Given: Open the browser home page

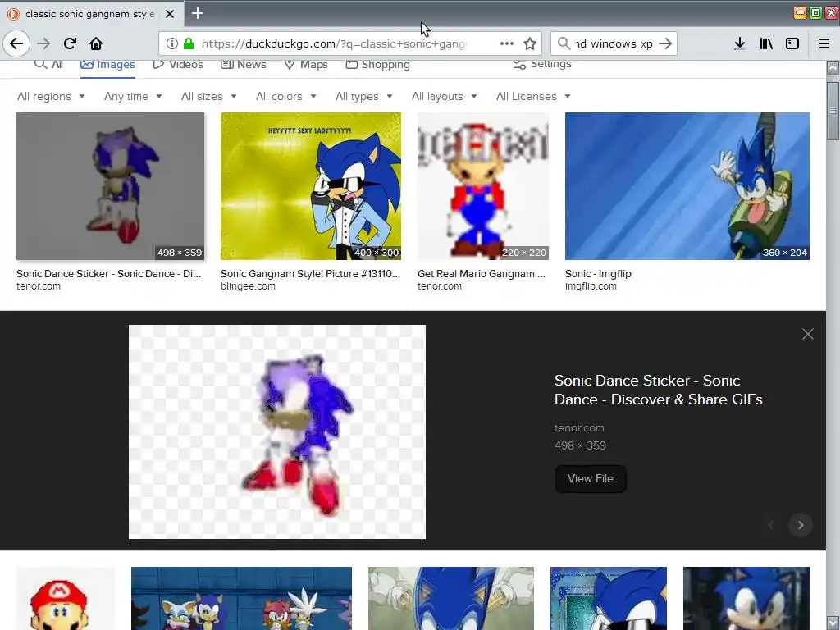Looking at the screenshot, I should coord(96,43).
